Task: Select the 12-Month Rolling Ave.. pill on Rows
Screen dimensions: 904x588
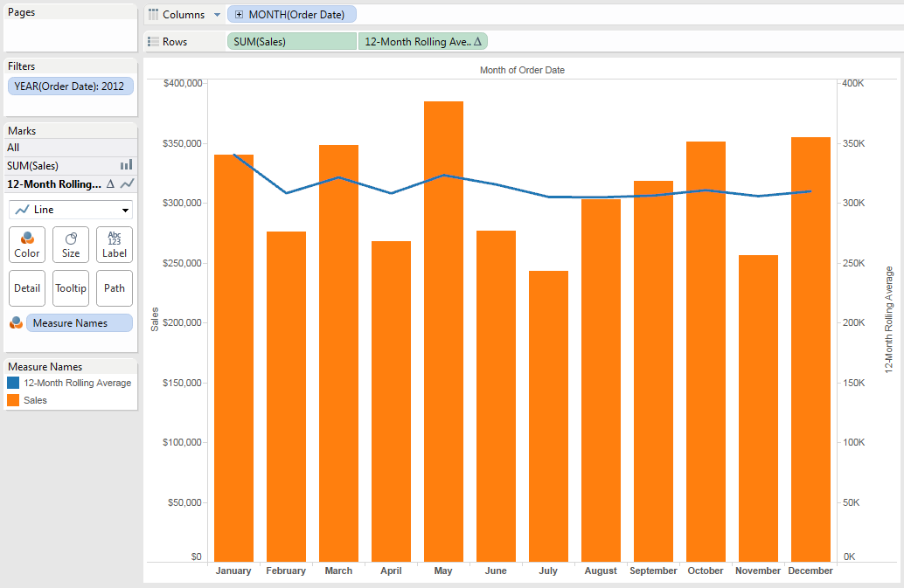Action: tap(423, 41)
